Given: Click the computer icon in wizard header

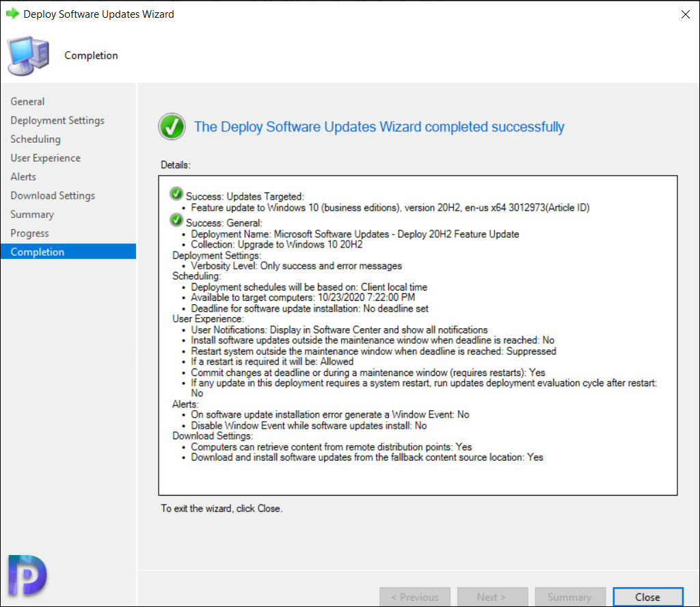Looking at the screenshot, I should [x=28, y=56].
